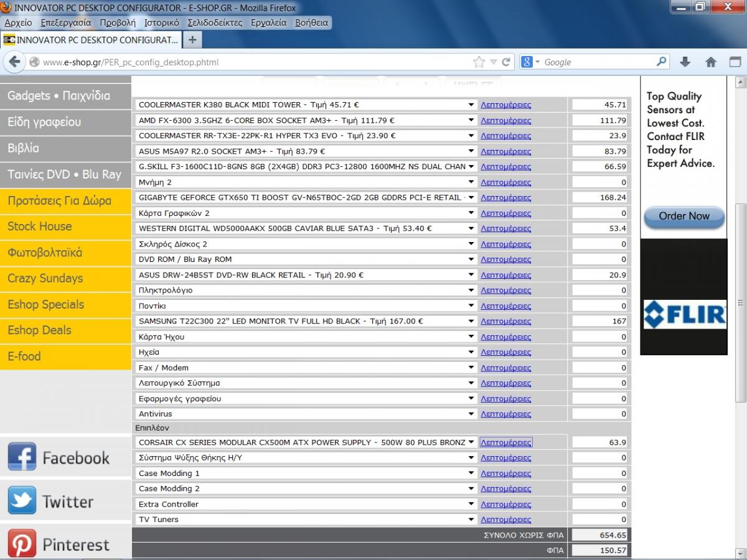Open the Εργαλεία menu
This screenshot has width=747, height=560.
point(269,22)
